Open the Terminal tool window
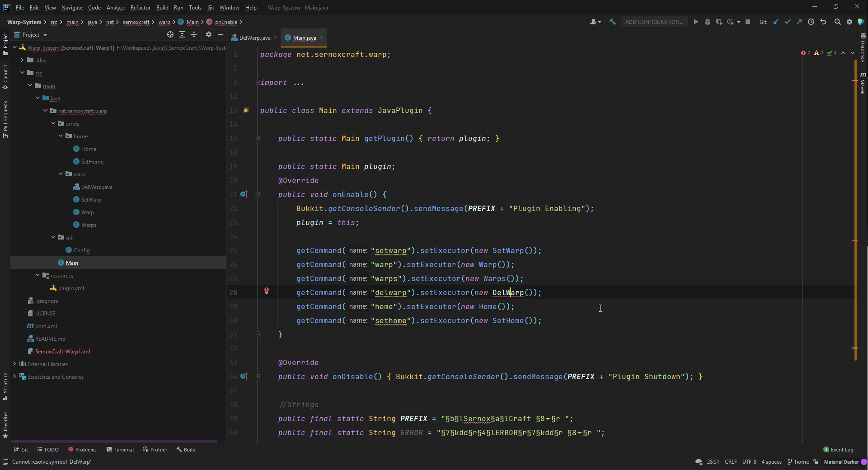Image resolution: width=868 pixels, height=470 pixels. click(120, 450)
